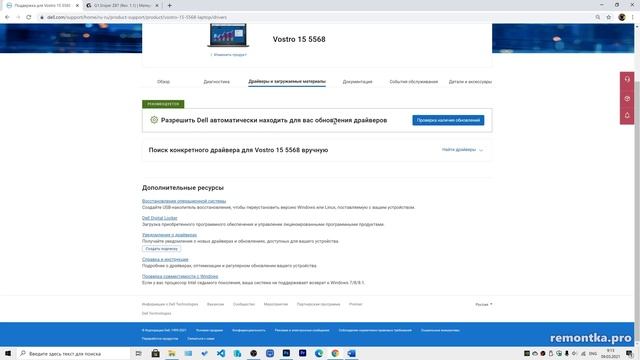Screen dimensions: 640x360
Task: Open the Диагностика tab
Action: [216, 82]
